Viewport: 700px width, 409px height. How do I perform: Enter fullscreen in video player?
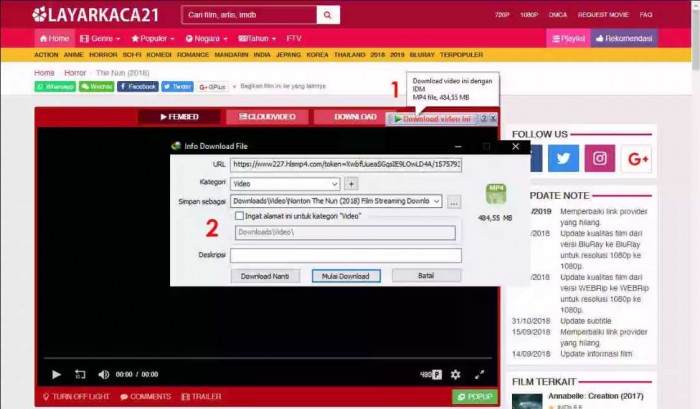479,374
